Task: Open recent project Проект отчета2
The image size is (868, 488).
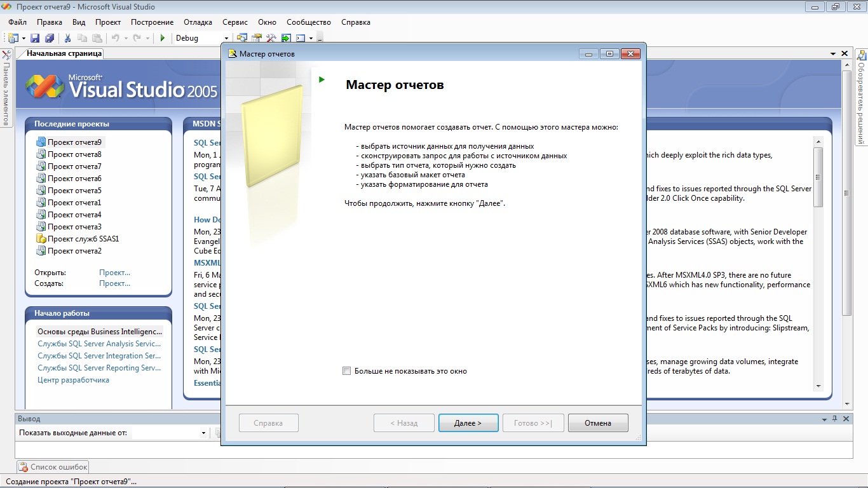Action: (x=74, y=251)
